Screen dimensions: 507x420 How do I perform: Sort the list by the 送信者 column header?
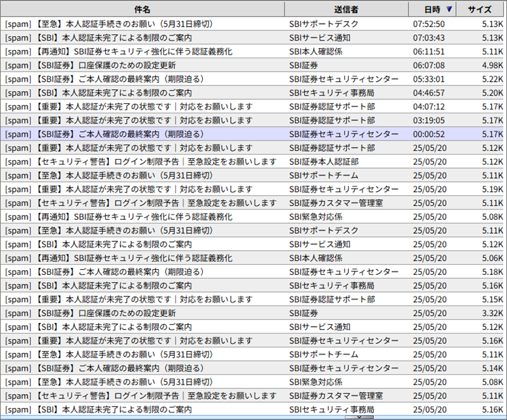(x=346, y=10)
